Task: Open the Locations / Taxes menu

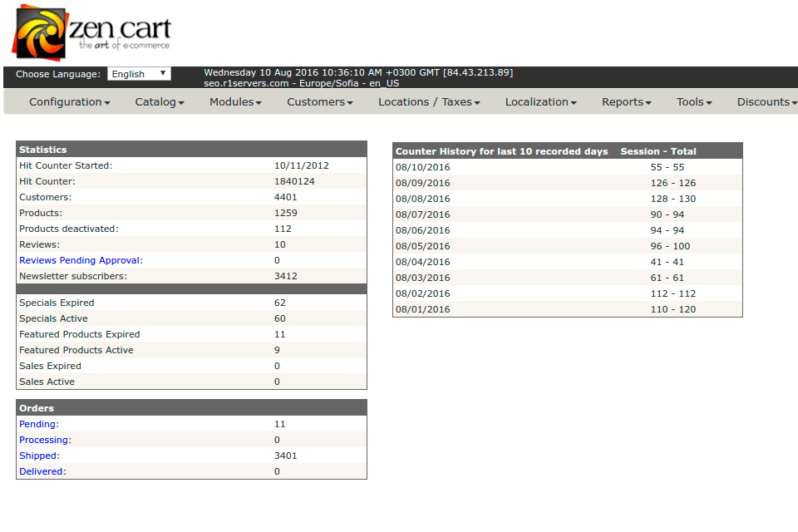Action: 429,102
